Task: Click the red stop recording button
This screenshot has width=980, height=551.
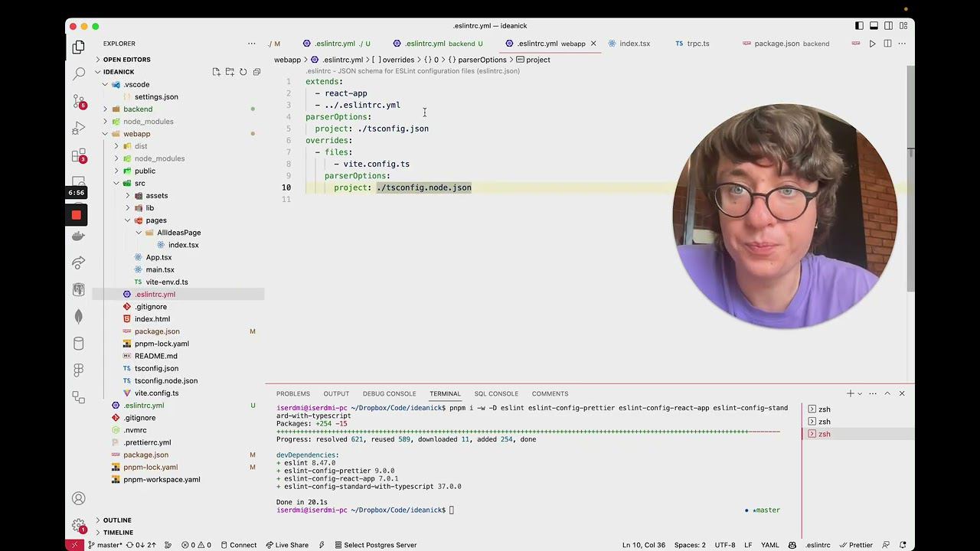Action: (77, 215)
